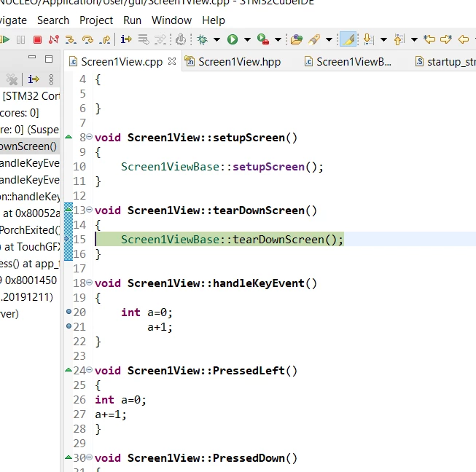476x472 pixels.
Task: Toggle breakpoint marker on line 20
Action: (69, 312)
